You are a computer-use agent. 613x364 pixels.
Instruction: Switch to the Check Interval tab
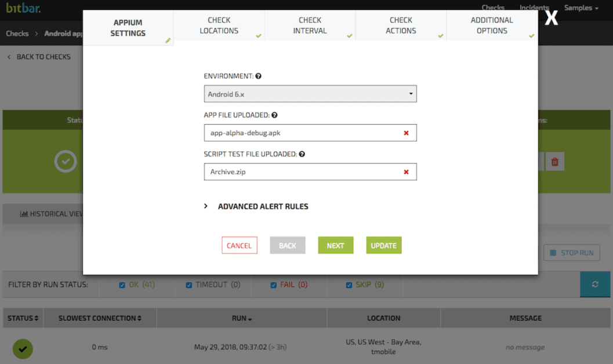(x=310, y=26)
